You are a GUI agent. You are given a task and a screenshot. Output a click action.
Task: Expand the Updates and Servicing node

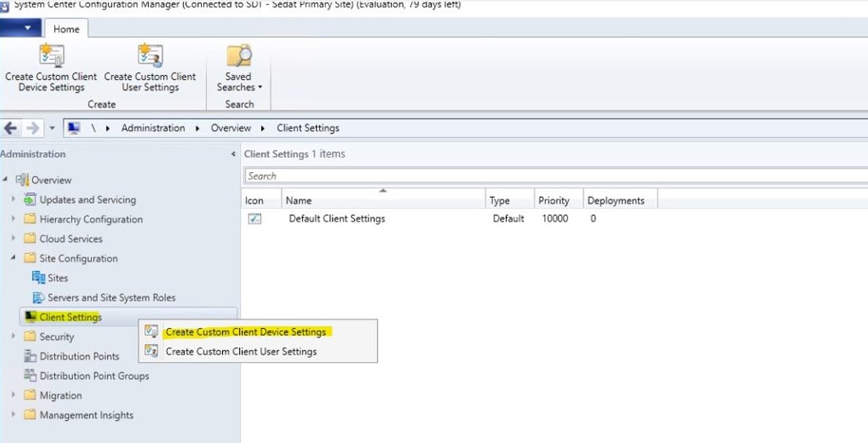point(14,199)
